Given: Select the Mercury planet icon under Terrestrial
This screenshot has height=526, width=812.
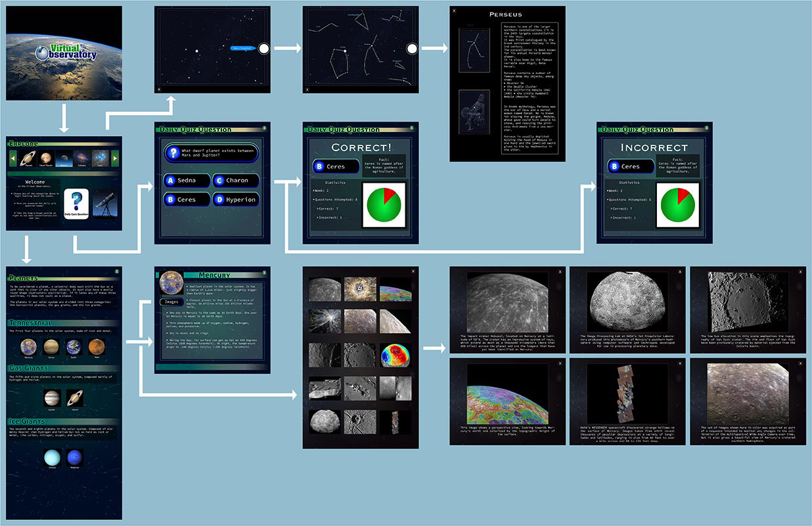Looking at the screenshot, I should (x=28, y=346).
